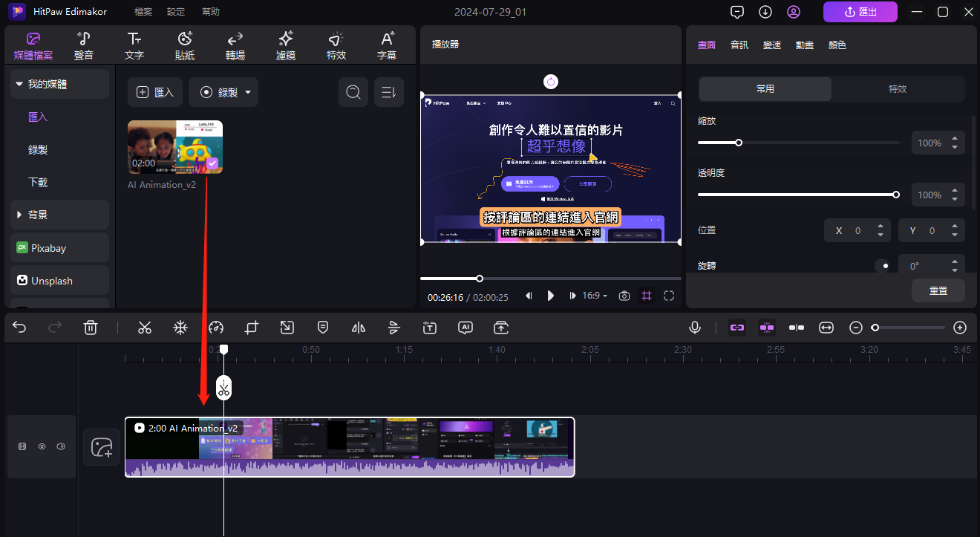Screen dimensions: 980x537
Task: Open the AI subtitle speech icon
Action: [465, 328]
